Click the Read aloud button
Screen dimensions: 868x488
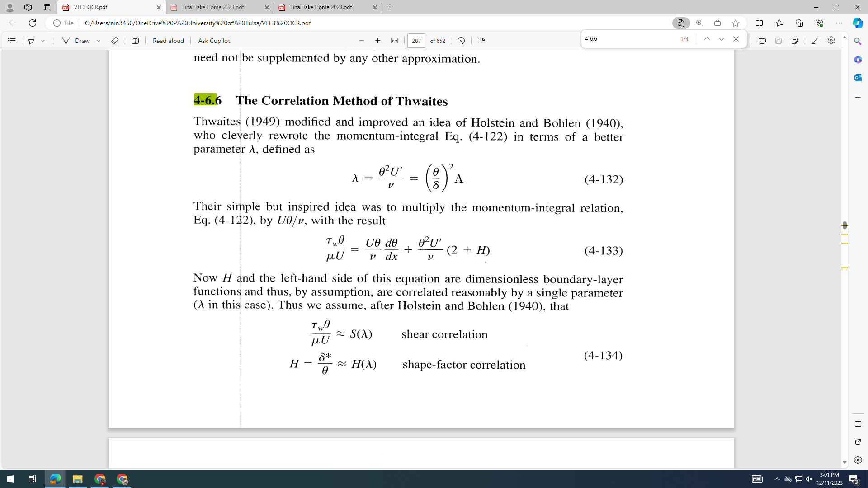click(x=168, y=41)
